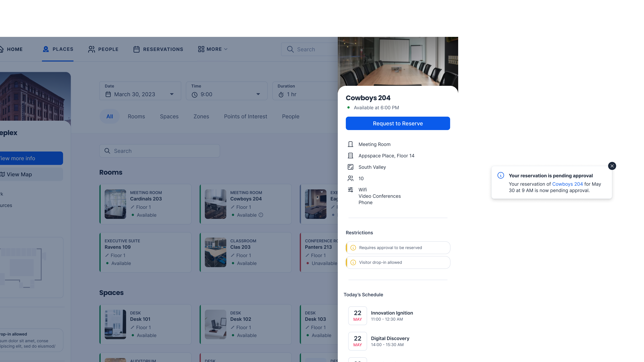Click the People nav icon
Viewport: 644px width, 362px height.
[92, 49]
